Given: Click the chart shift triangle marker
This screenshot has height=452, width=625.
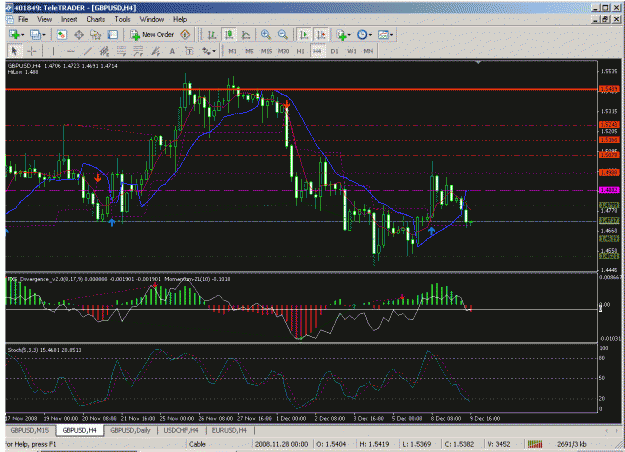Looking at the screenshot, I should coord(478,63).
